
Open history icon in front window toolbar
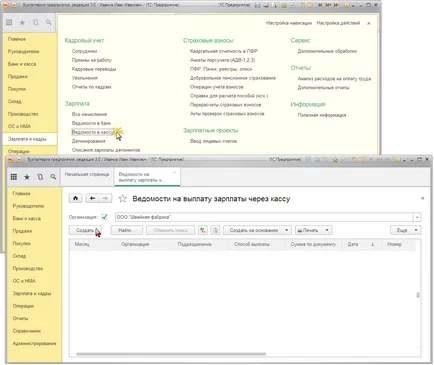click(x=40, y=177)
